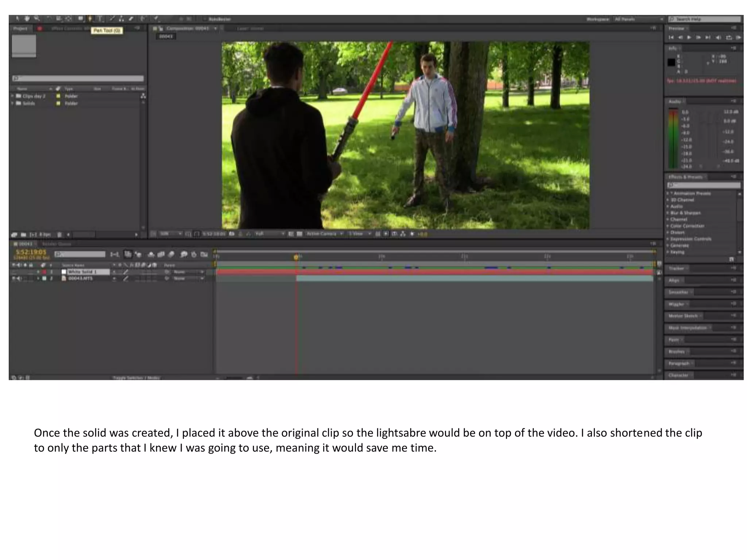The image size is (747, 560).
Task: Select the Eraser tool
Action: (x=131, y=19)
